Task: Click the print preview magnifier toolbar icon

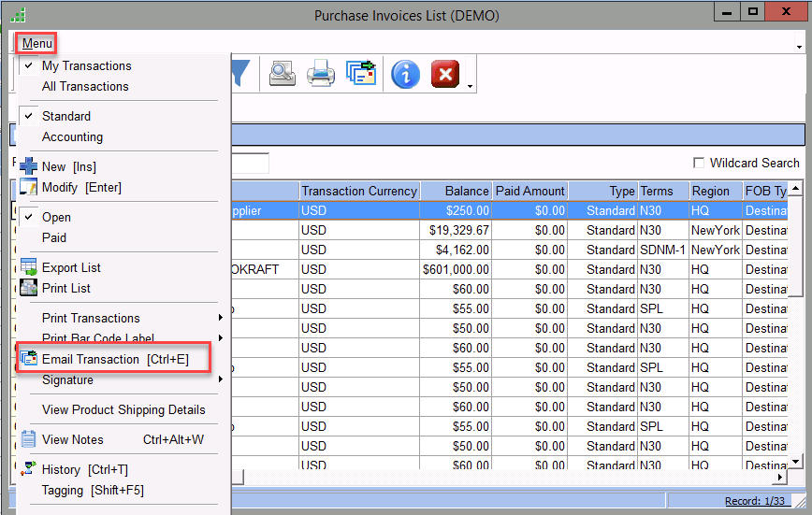Action: pos(282,74)
